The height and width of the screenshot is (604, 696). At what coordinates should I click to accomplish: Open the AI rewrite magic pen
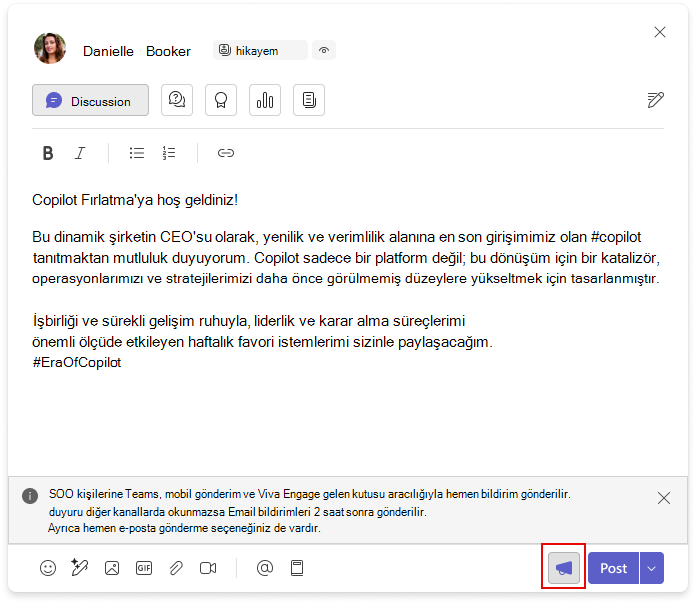tap(79, 568)
